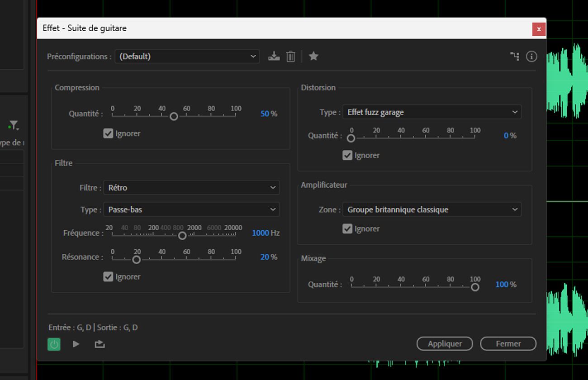
Task: Open the Amplificateur Zone dropdown
Action: click(x=432, y=209)
